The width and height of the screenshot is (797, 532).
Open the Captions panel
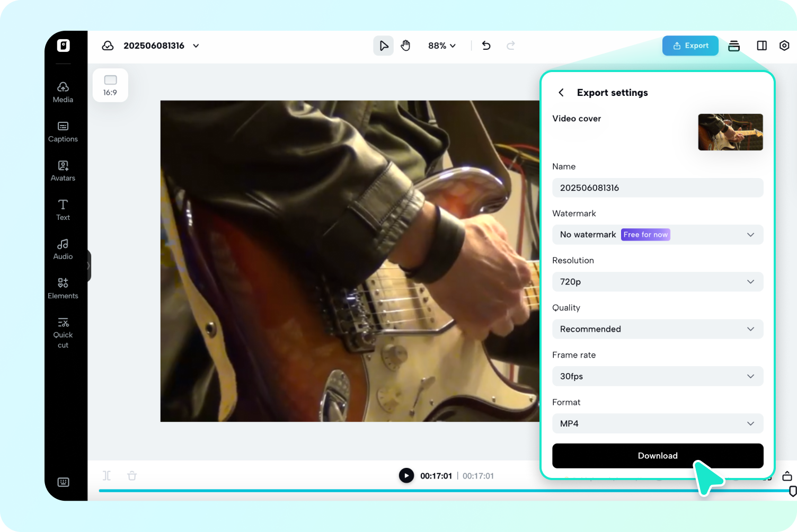point(63,132)
